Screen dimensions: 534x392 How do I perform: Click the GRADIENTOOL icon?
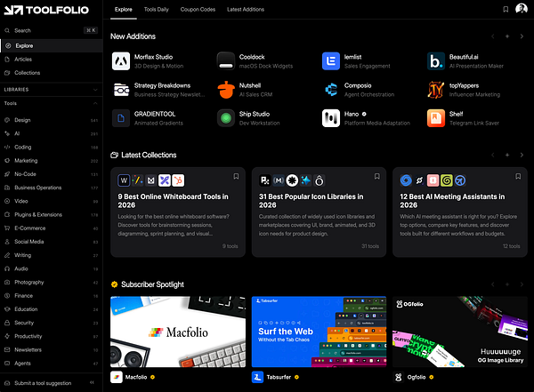coord(121,118)
